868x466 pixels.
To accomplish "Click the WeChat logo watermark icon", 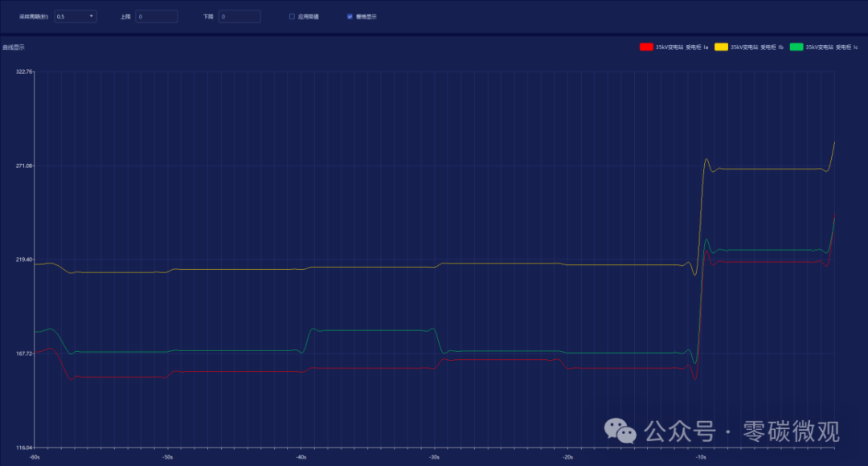I will tap(620, 431).
